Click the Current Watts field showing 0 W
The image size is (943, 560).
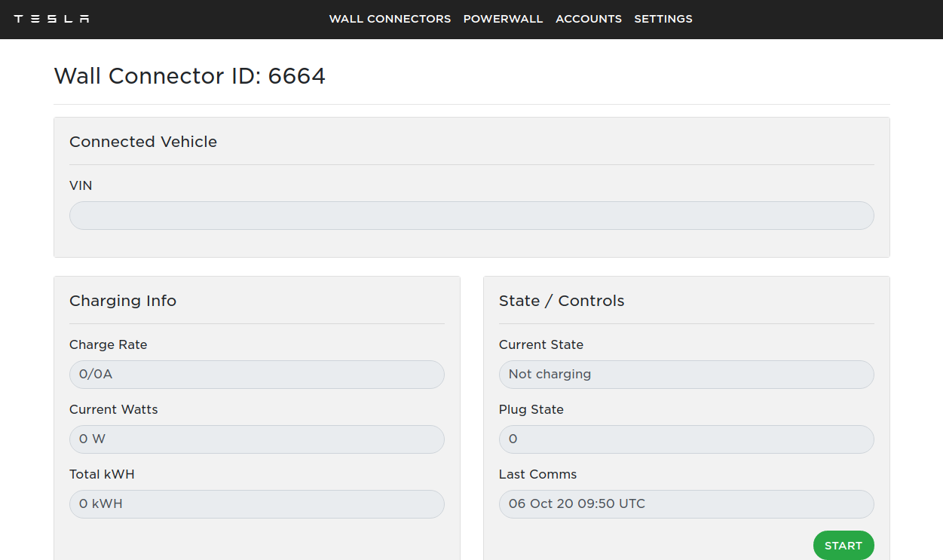pos(257,439)
